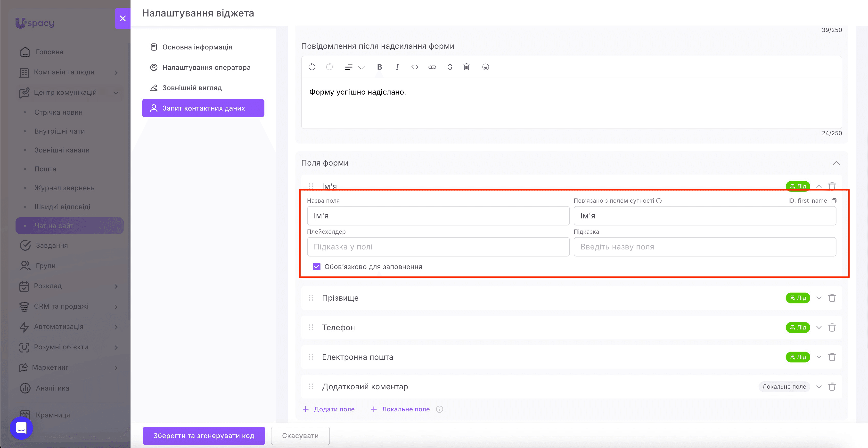This screenshot has width=868, height=448.
Task: Collapse the Ім'я field row
Action: [819, 186]
